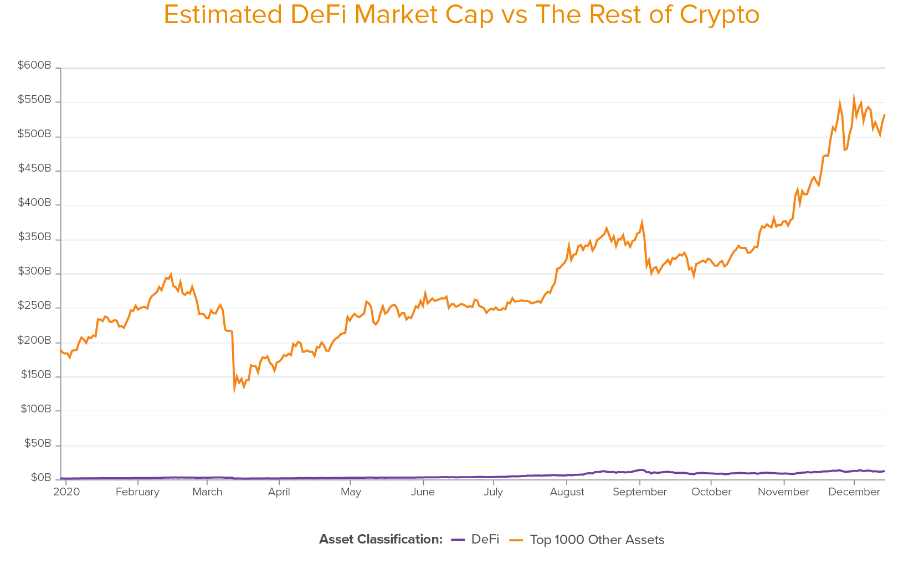
Task: Click the August x-axis label
Action: (567, 492)
